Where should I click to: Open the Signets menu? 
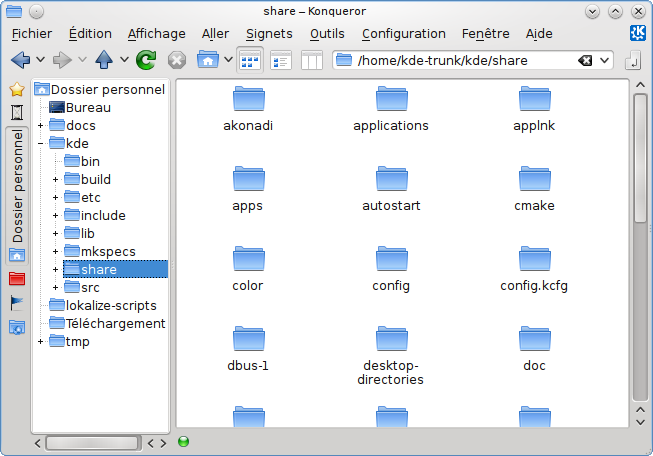(x=269, y=33)
